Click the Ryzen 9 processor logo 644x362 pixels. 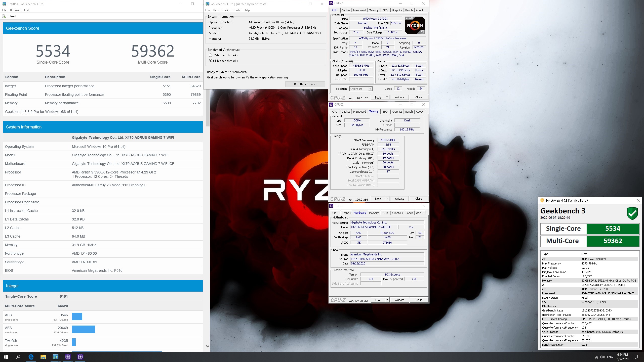click(415, 25)
